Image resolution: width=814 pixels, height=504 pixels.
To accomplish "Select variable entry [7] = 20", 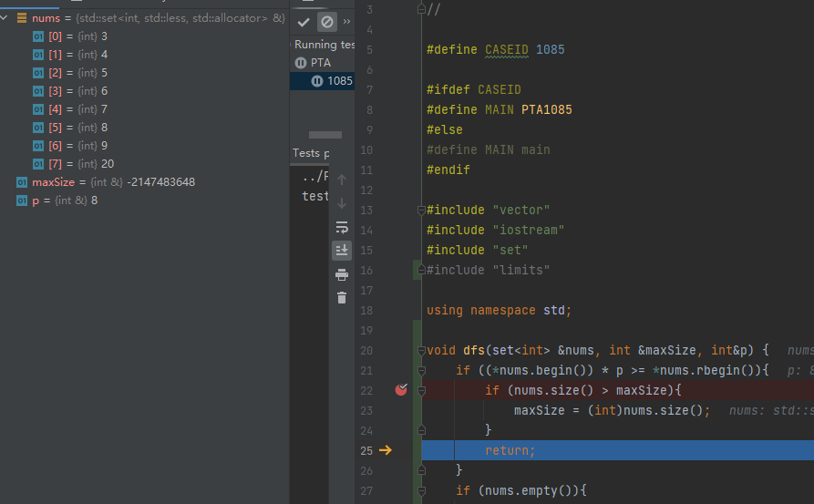I will 144,164.
